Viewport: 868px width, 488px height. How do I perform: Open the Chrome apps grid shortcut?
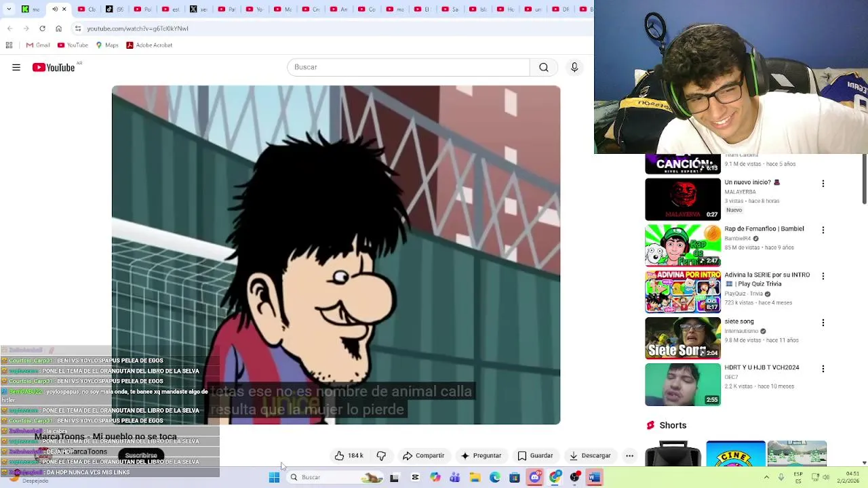(9, 45)
